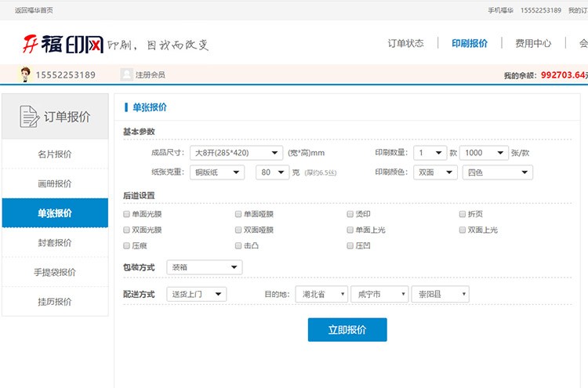
Task: Expand the 湖北省 province dropdown
Action: click(321, 294)
